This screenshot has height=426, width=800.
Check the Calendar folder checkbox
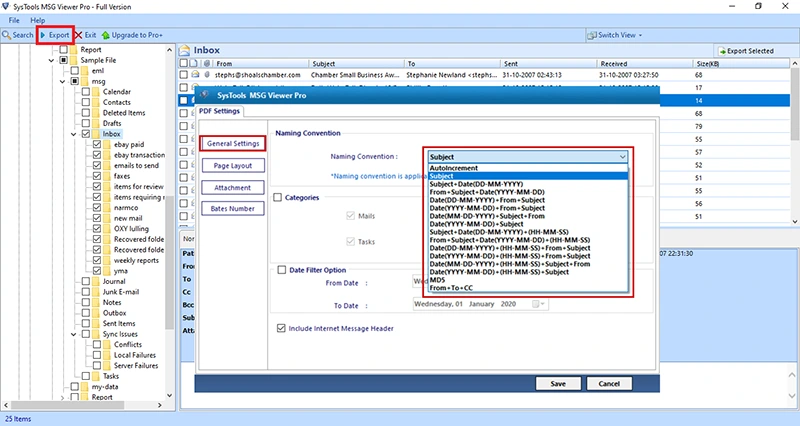[86, 92]
